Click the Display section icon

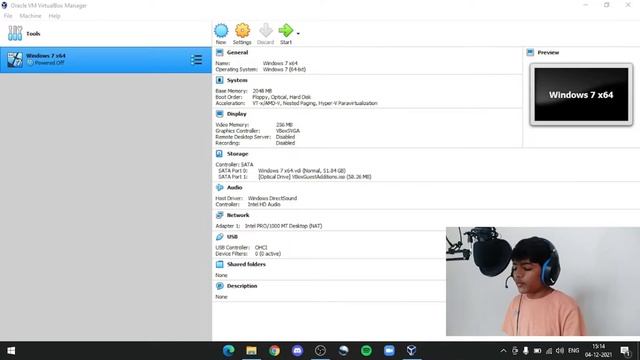pyautogui.click(x=220, y=114)
